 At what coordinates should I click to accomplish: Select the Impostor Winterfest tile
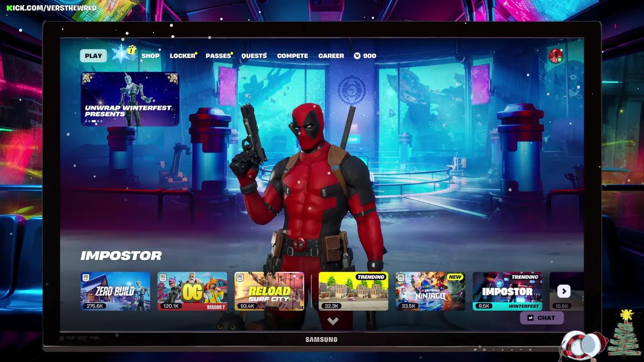click(507, 291)
